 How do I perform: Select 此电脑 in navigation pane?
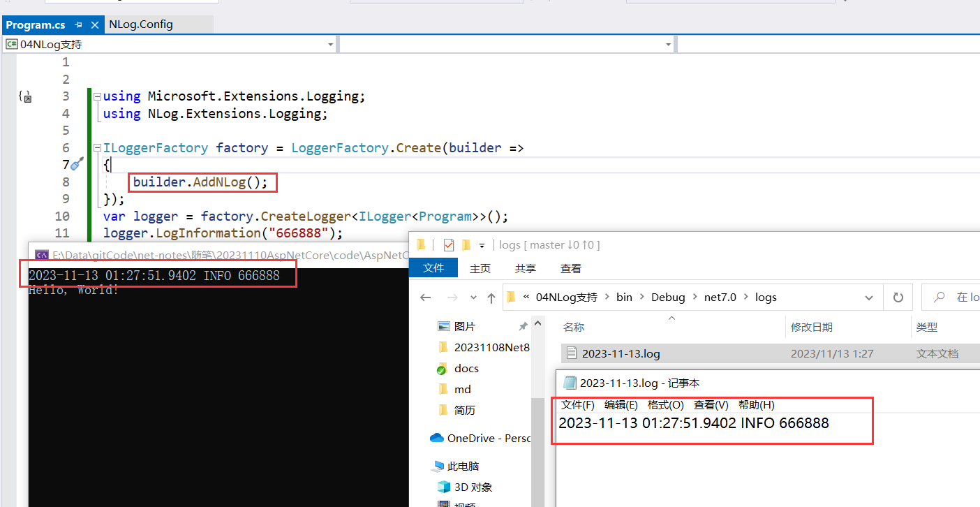[463, 466]
